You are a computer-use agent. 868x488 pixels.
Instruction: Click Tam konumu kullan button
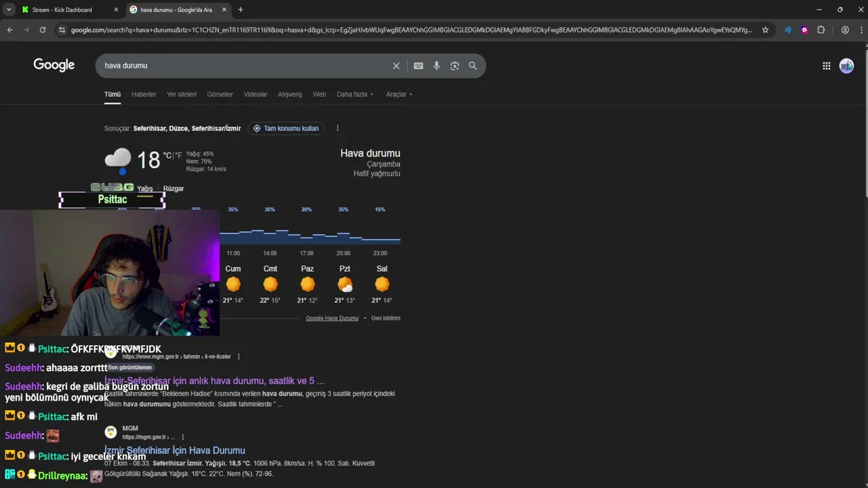pyautogui.click(x=285, y=128)
